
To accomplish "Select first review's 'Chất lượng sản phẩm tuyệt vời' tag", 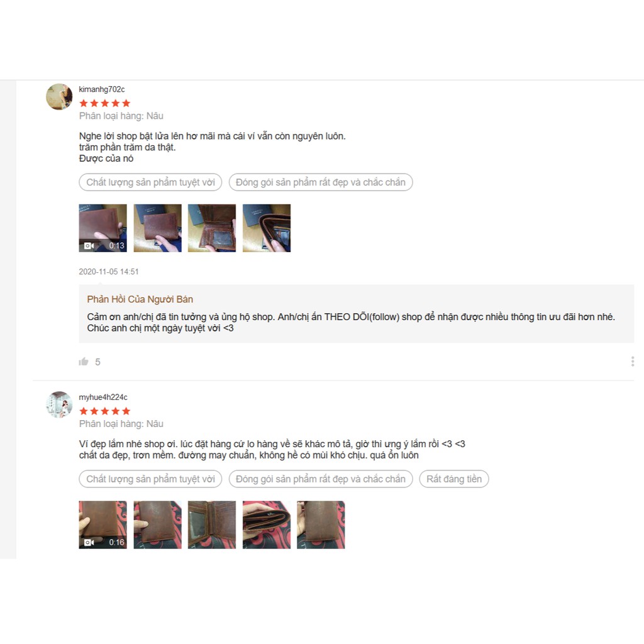I will tap(150, 182).
